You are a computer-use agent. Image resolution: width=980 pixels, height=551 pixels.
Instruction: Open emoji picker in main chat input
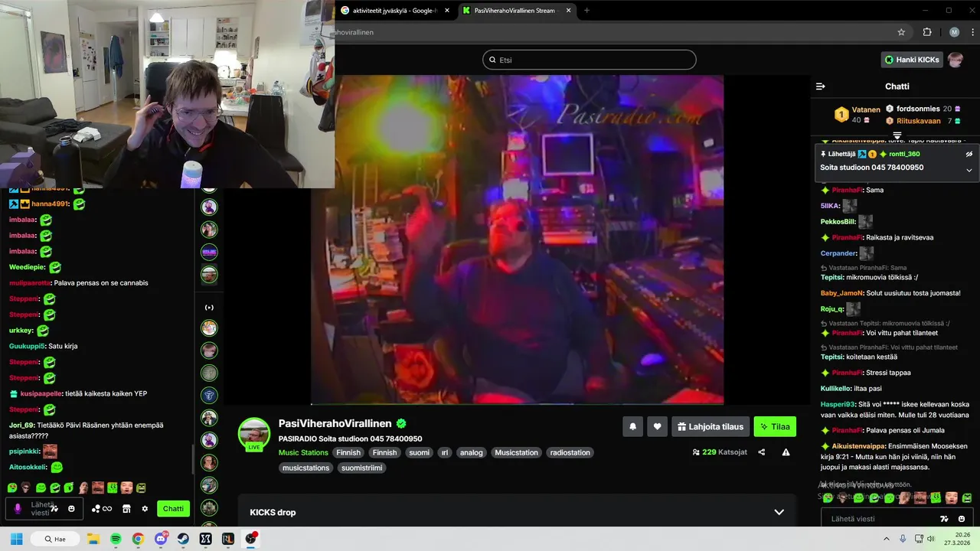(962, 519)
